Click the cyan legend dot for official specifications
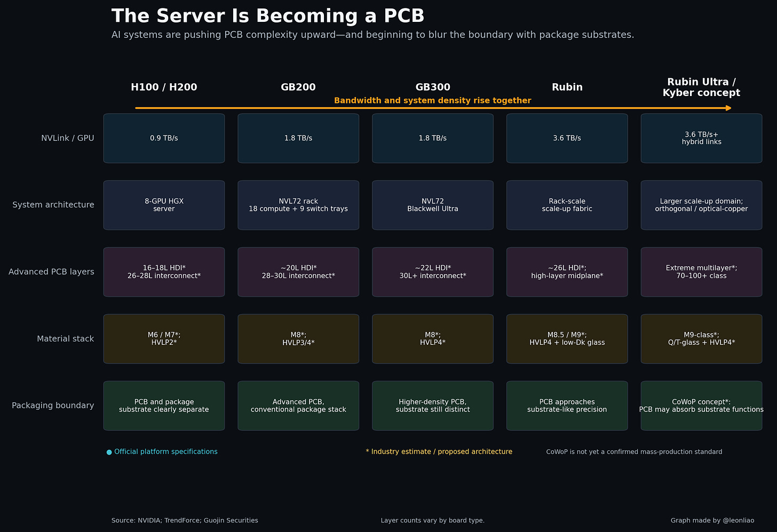Viewport: 777px width, 532px height. point(109,452)
